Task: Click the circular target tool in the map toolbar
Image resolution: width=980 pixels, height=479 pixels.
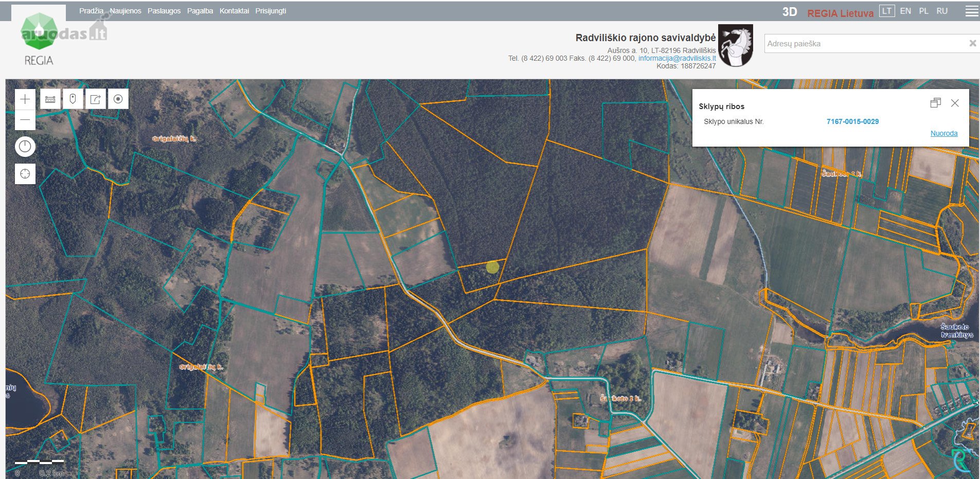Action: tap(118, 99)
